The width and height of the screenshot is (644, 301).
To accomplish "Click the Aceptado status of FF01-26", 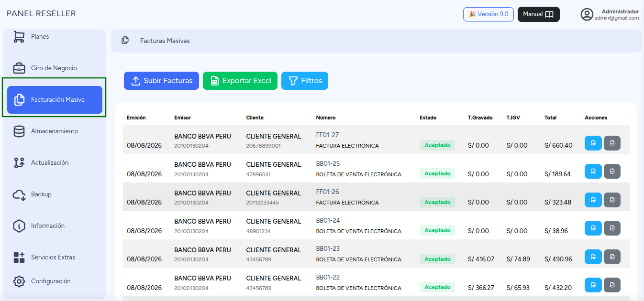I will (437, 202).
